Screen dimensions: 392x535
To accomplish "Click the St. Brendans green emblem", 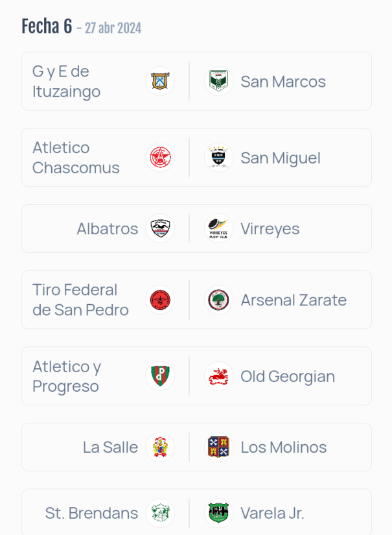I will point(160,513).
